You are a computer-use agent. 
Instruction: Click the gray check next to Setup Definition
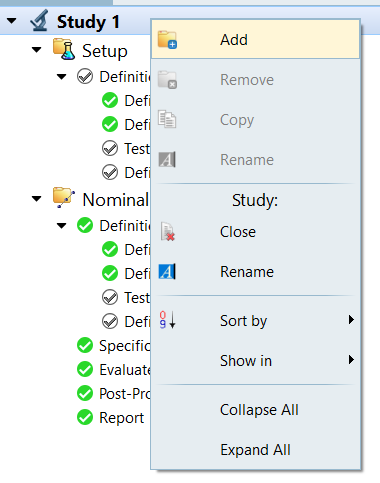point(85,76)
